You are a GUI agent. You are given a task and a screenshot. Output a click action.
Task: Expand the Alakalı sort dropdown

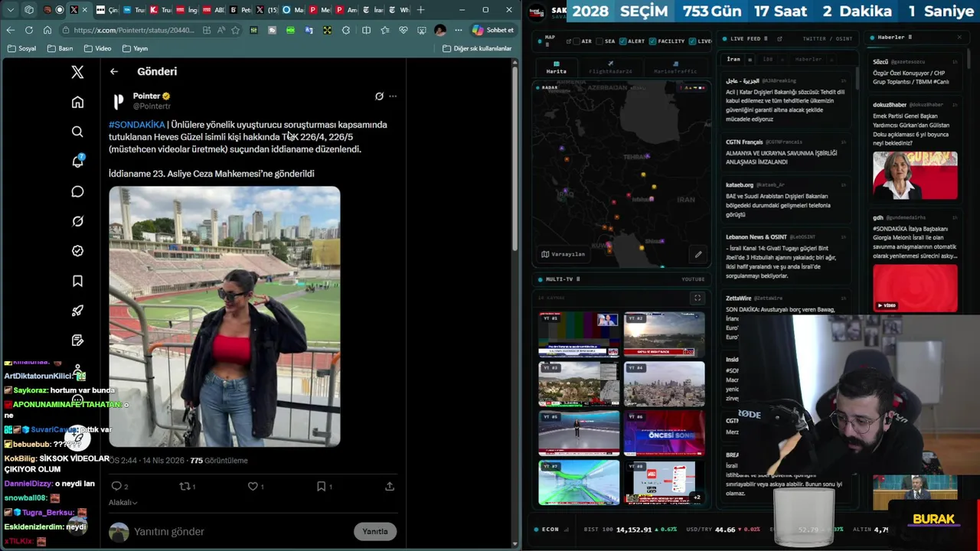click(x=122, y=503)
